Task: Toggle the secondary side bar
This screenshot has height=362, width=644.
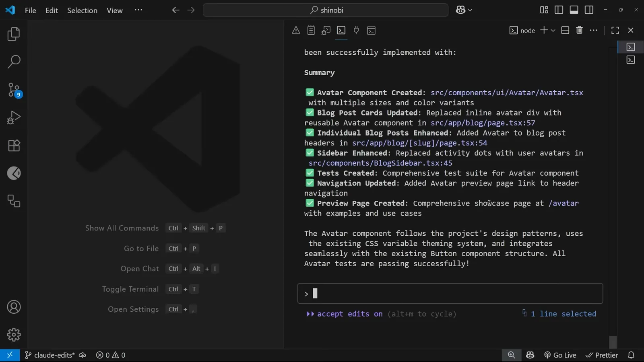Action: 589,10
